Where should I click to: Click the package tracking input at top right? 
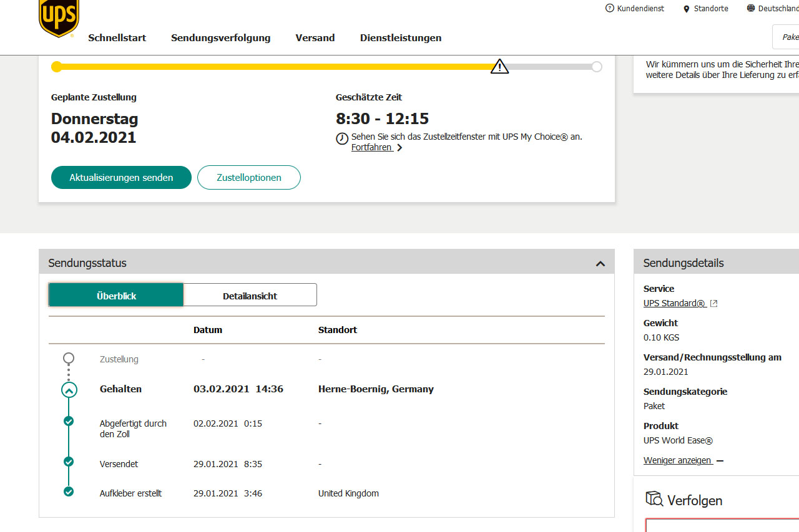click(785, 37)
